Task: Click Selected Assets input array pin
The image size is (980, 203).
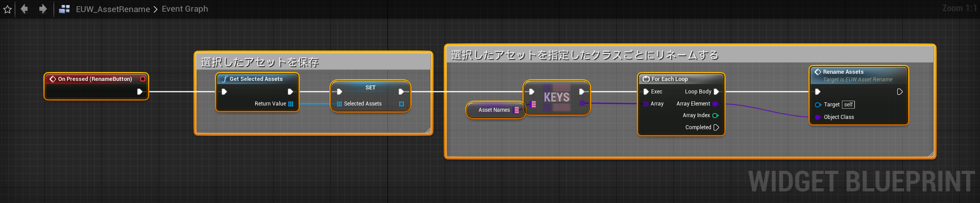Action: point(339,104)
